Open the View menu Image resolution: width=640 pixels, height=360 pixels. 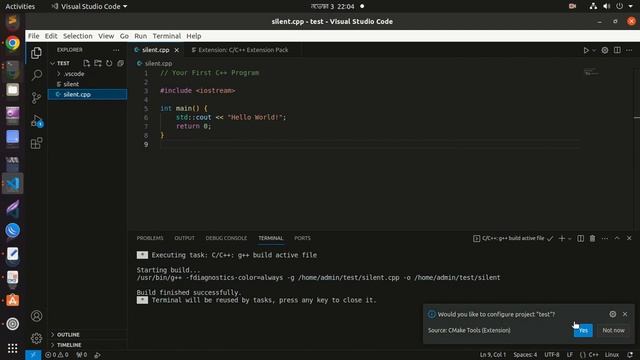tap(106, 36)
